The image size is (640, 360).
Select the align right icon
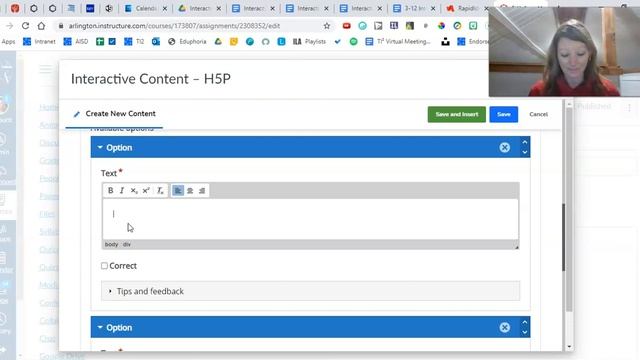[x=202, y=191]
